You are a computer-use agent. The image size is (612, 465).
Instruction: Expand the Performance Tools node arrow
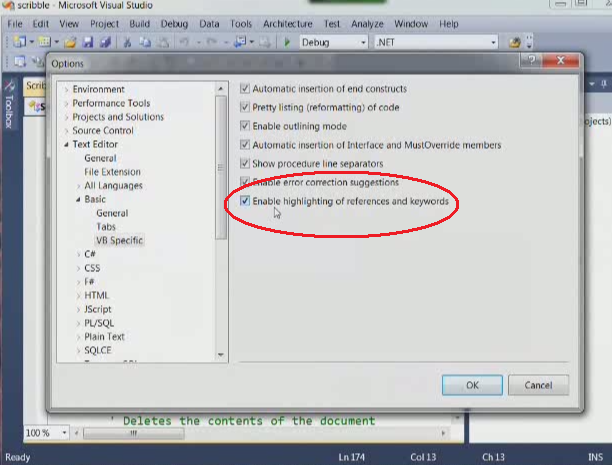(66, 103)
